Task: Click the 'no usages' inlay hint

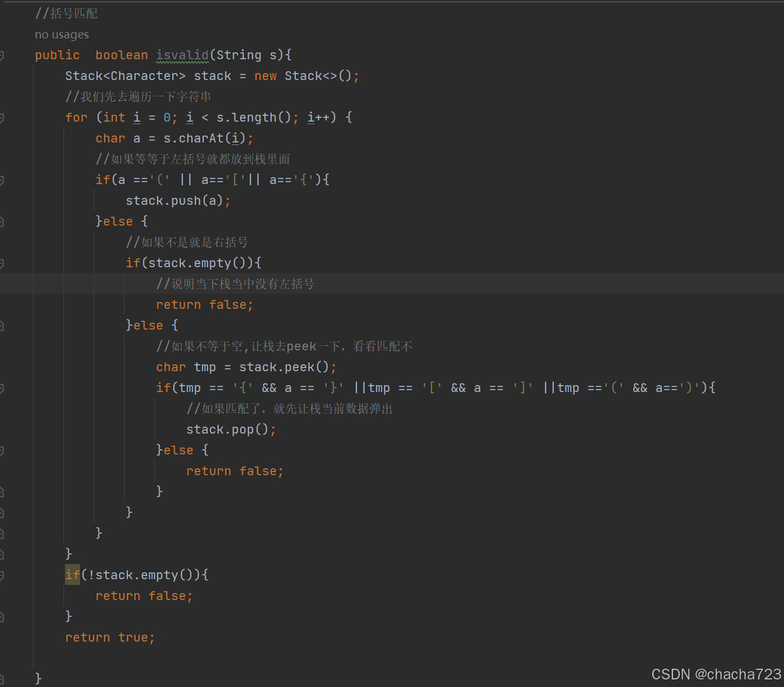Action: pos(62,35)
